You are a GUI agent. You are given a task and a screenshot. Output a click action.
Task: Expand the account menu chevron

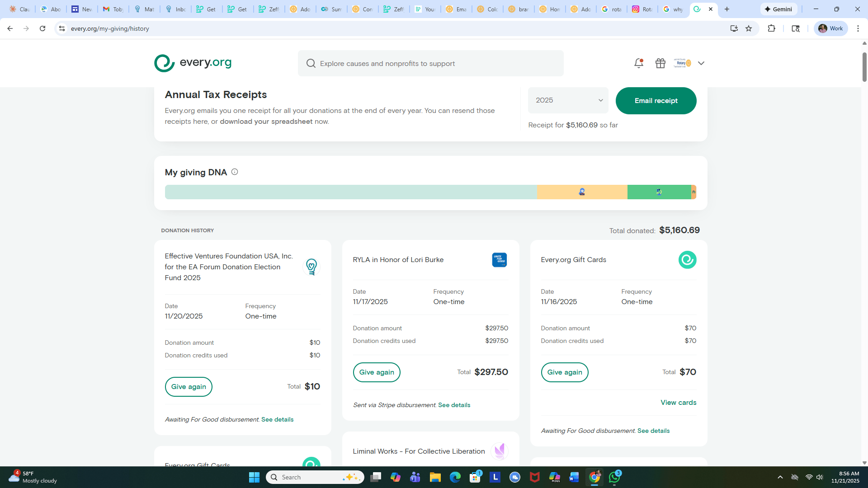[701, 63]
